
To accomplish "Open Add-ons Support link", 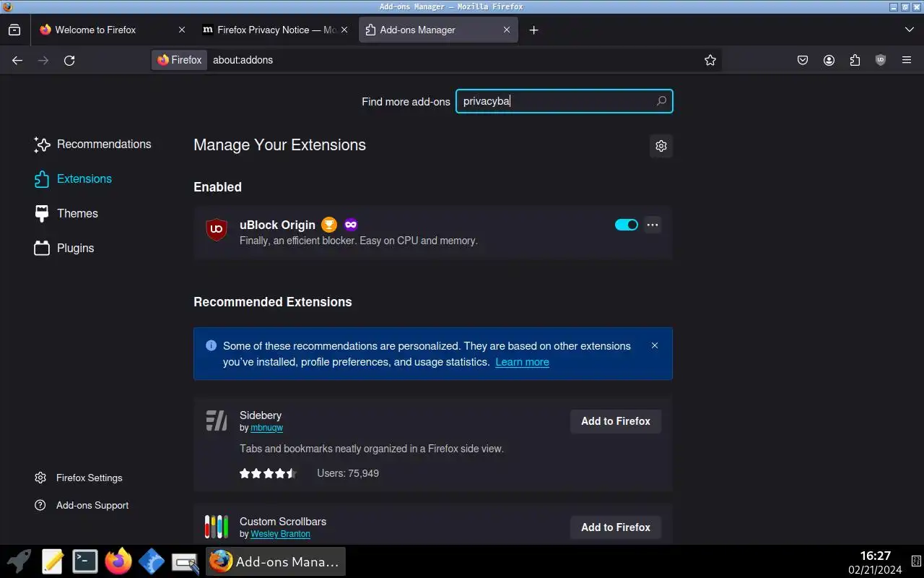I will click(82, 505).
